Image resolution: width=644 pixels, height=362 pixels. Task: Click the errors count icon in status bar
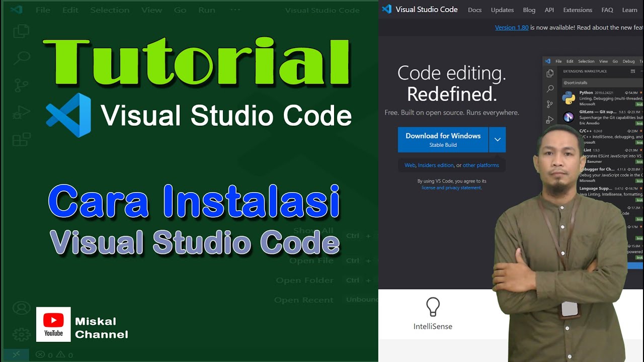click(41, 355)
